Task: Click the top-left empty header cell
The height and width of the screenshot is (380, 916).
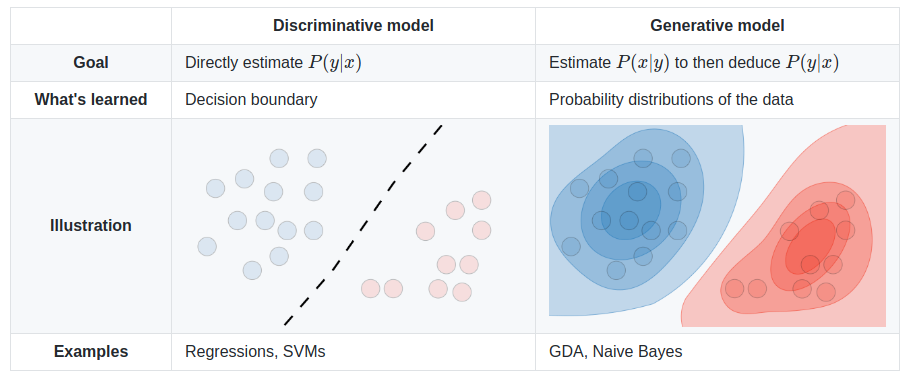Action: click(x=91, y=26)
